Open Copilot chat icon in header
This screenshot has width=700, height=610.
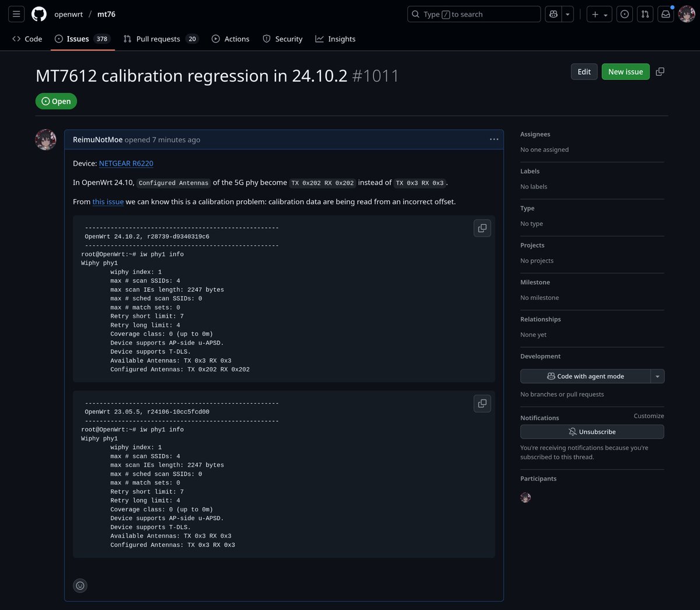[554, 14]
